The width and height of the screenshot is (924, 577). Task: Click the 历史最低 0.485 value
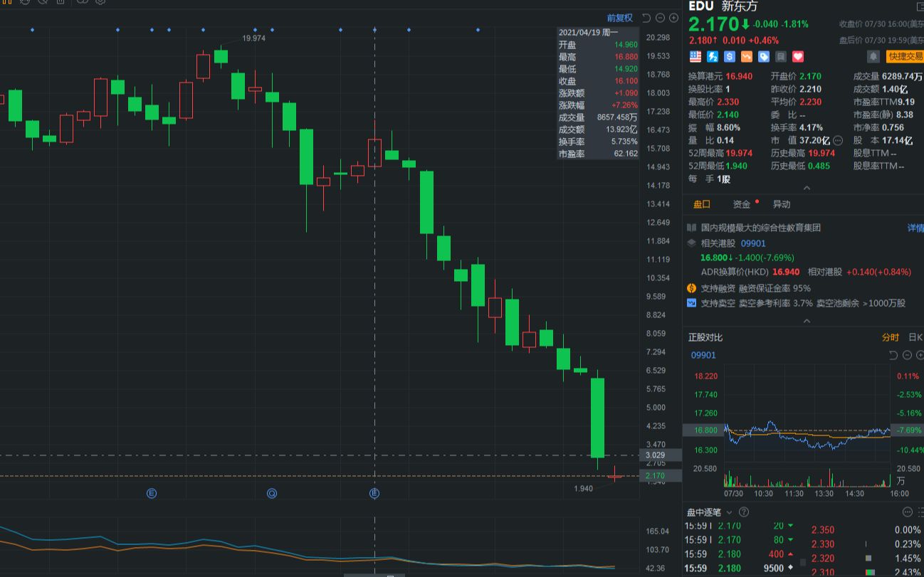tap(819, 166)
